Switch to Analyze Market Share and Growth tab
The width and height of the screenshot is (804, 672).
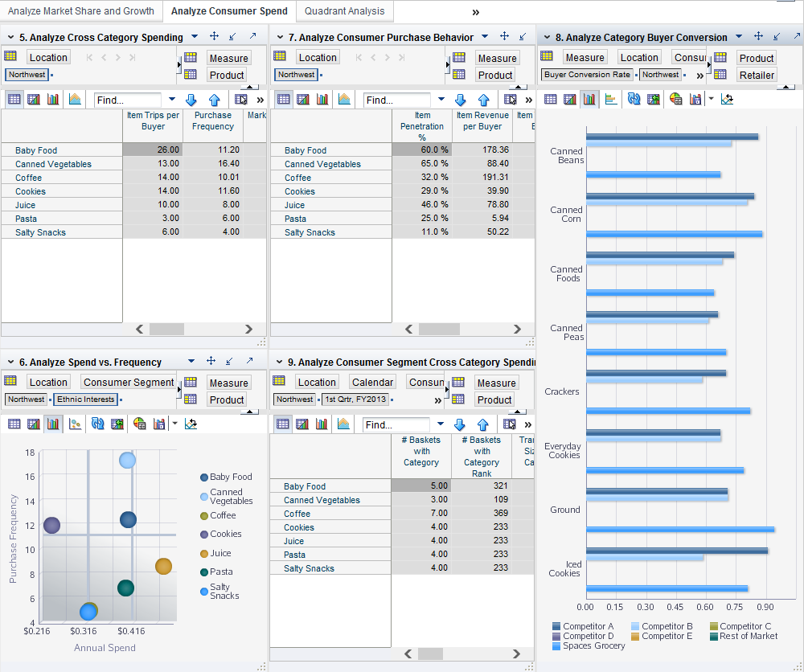pyautogui.click(x=81, y=10)
